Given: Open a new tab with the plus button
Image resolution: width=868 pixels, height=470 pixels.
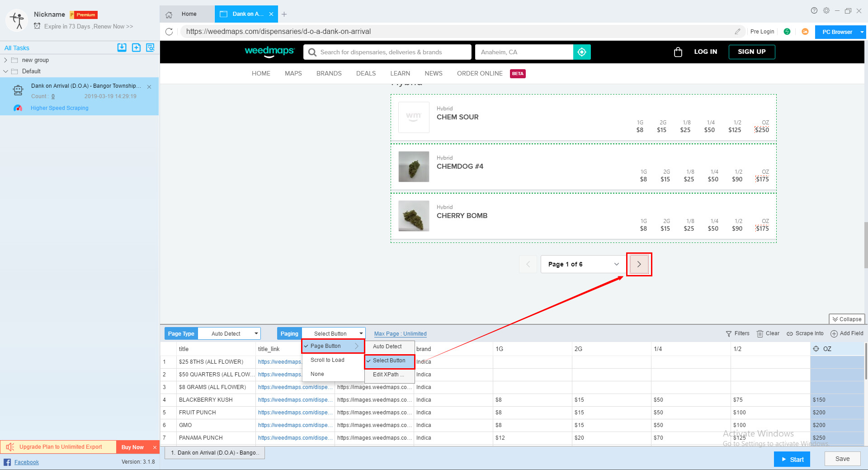Looking at the screenshot, I should tap(284, 14).
